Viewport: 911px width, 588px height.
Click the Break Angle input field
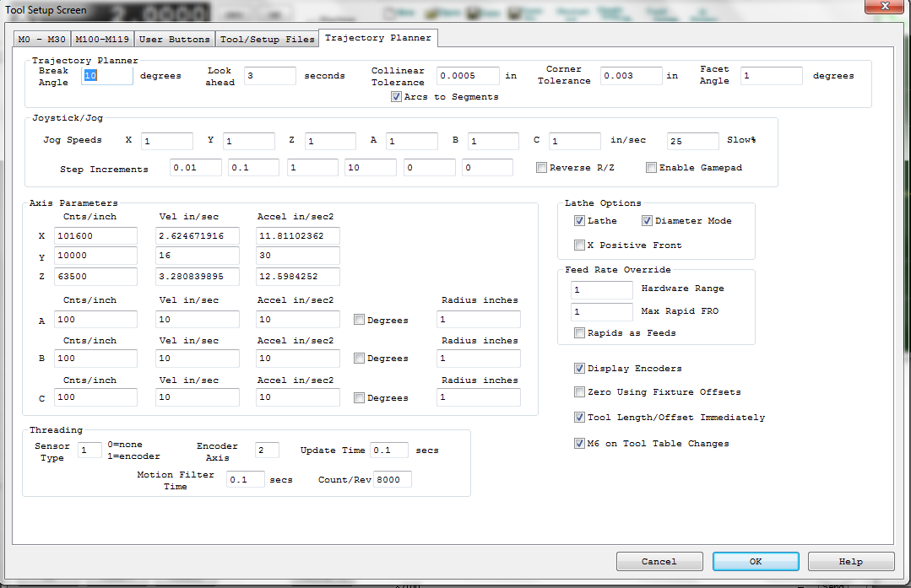[x=107, y=76]
